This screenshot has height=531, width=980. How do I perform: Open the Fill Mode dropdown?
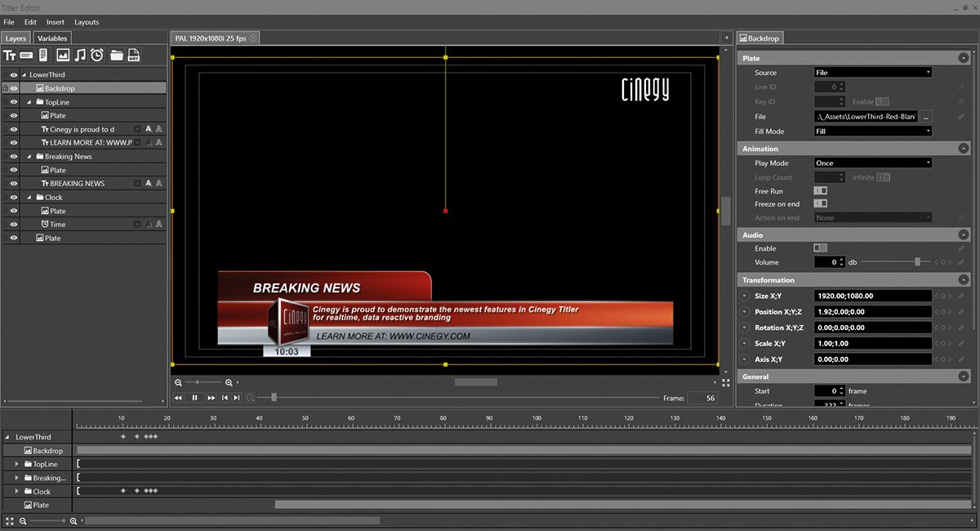pyautogui.click(x=873, y=132)
